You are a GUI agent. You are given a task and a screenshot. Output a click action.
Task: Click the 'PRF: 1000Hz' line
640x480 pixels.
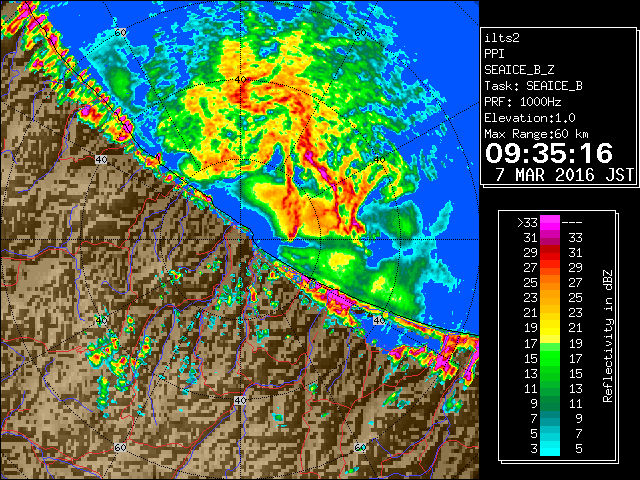click(523, 102)
